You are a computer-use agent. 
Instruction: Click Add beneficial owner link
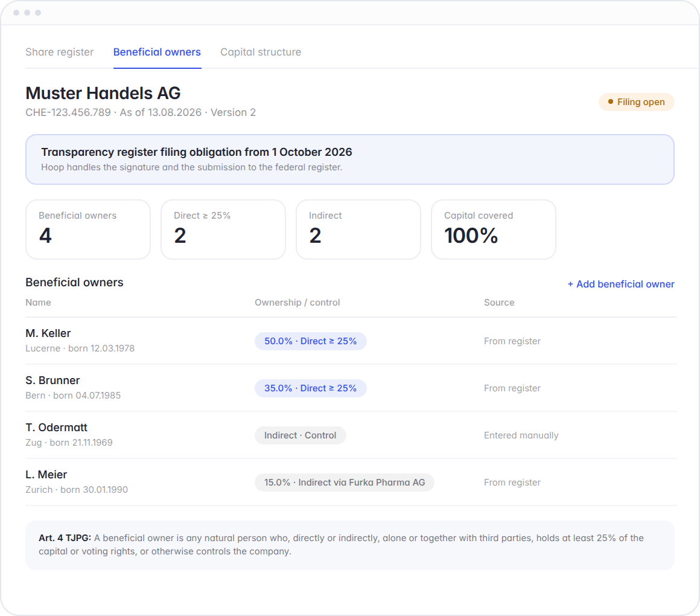pyautogui.click(x=620, y=284)
